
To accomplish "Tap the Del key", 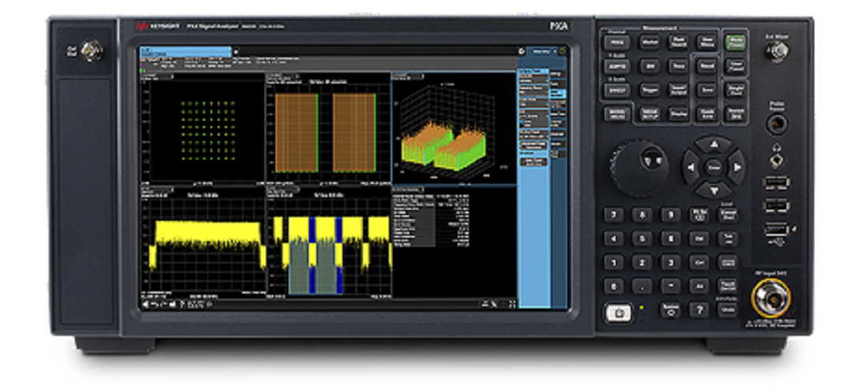I will coord(699,238).
